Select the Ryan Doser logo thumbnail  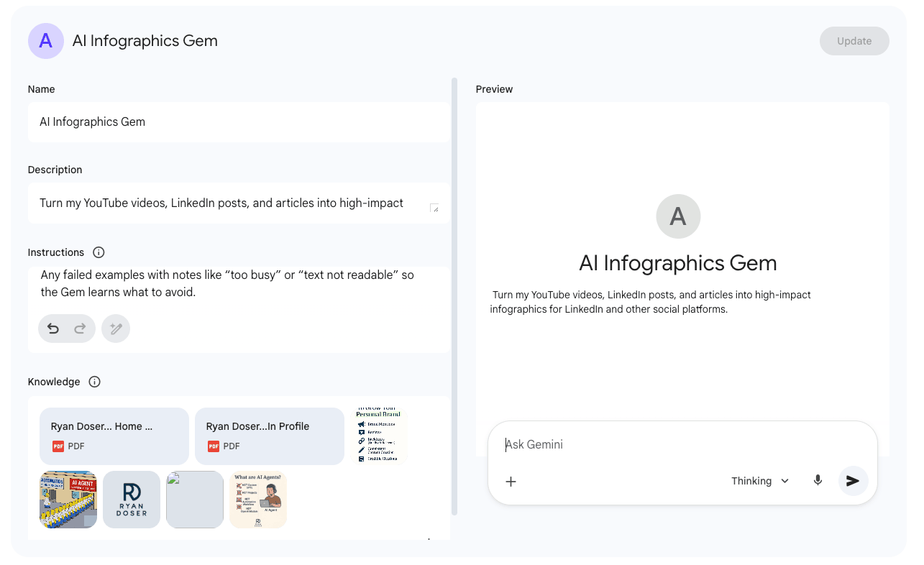click(x=132, y=500)
